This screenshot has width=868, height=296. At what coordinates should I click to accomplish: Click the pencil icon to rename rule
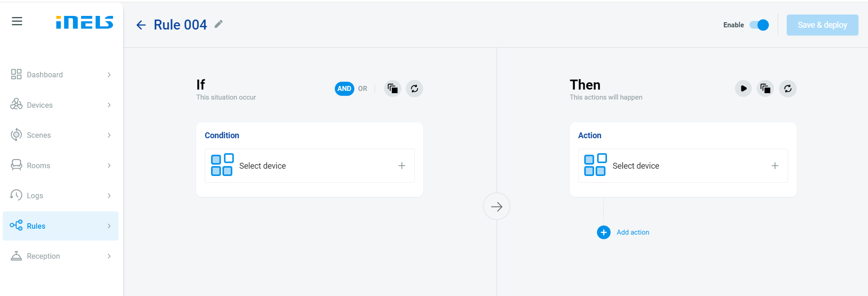(219, 24)
